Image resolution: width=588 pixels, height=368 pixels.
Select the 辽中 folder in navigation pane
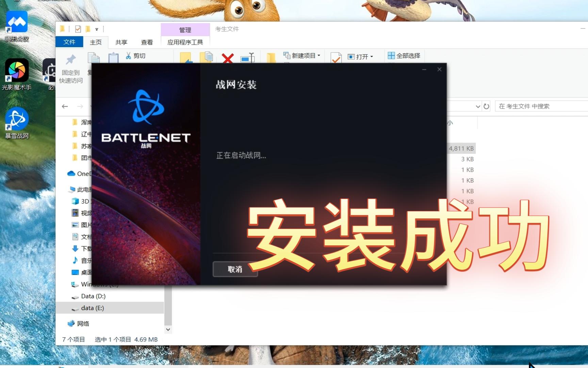82,134
